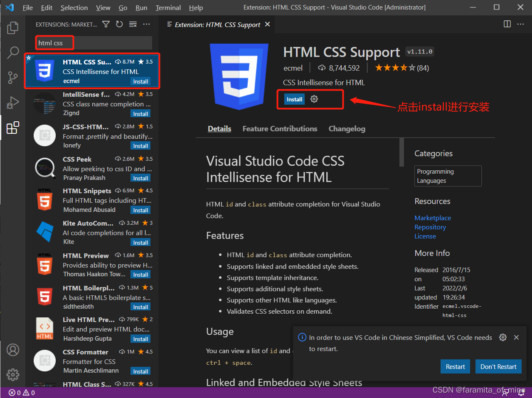Open the File menu
Screen dimensions: 532x398
28,7
